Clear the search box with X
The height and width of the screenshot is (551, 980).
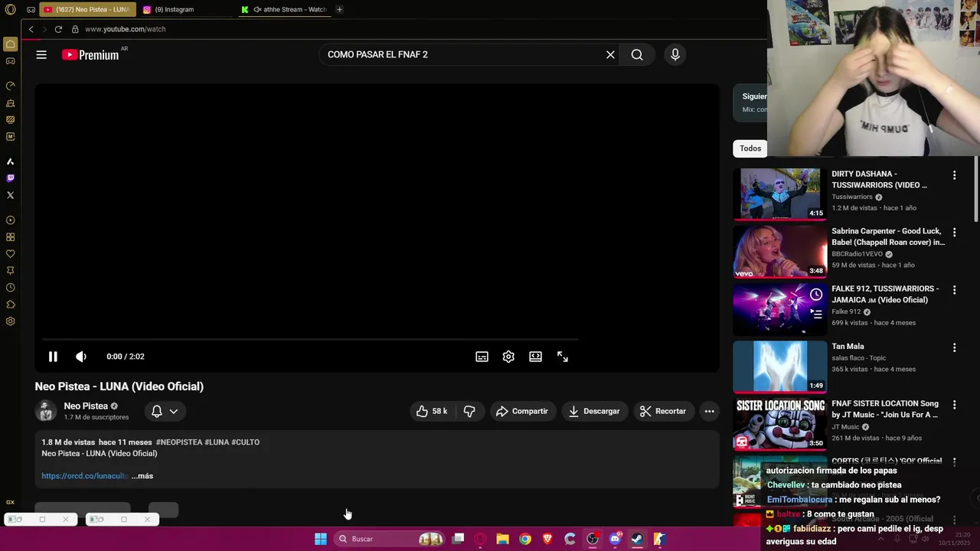click(x=610, y=54)
